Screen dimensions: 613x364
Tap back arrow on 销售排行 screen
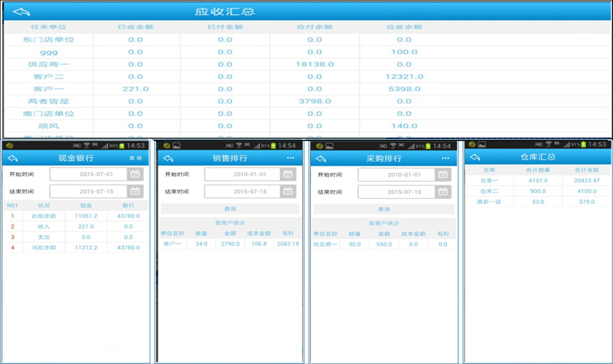[168, 157]
